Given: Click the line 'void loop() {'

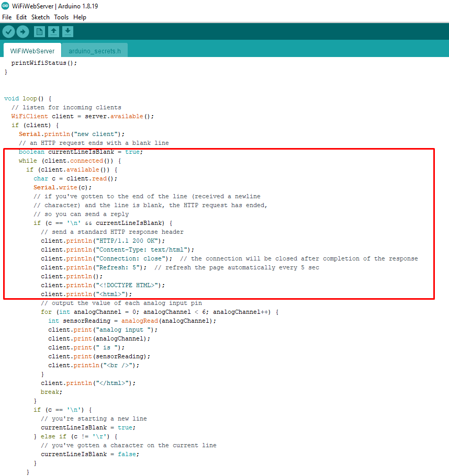Looking at the screenshot, I should (x=28, y=98).
